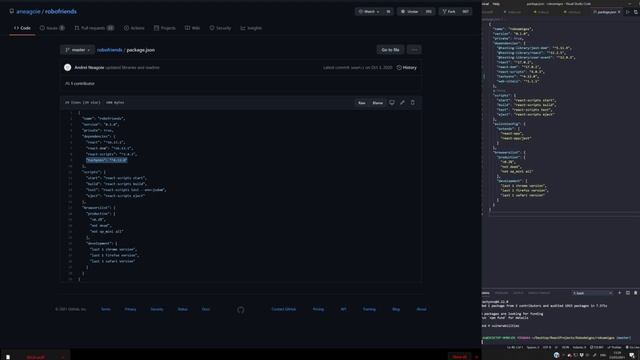Open the Security tab on GitHub
This screenshot has width=640, height=360.
tap(220, 28)
